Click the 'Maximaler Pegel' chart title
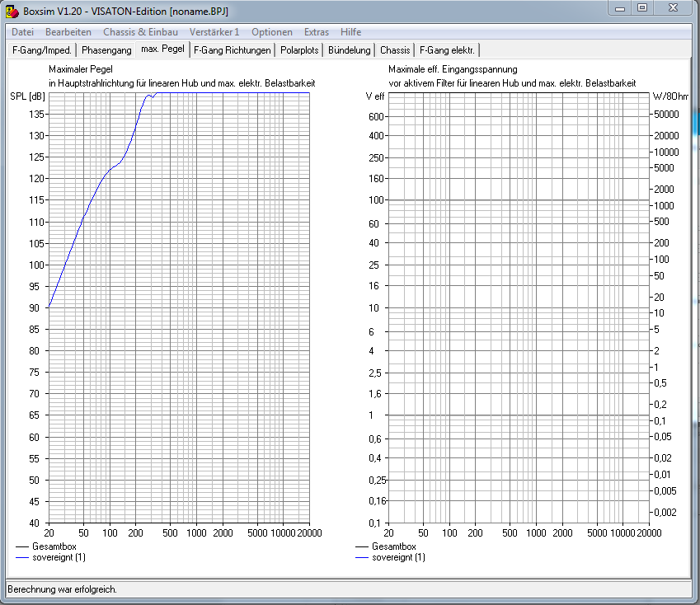 coord(80,69)
